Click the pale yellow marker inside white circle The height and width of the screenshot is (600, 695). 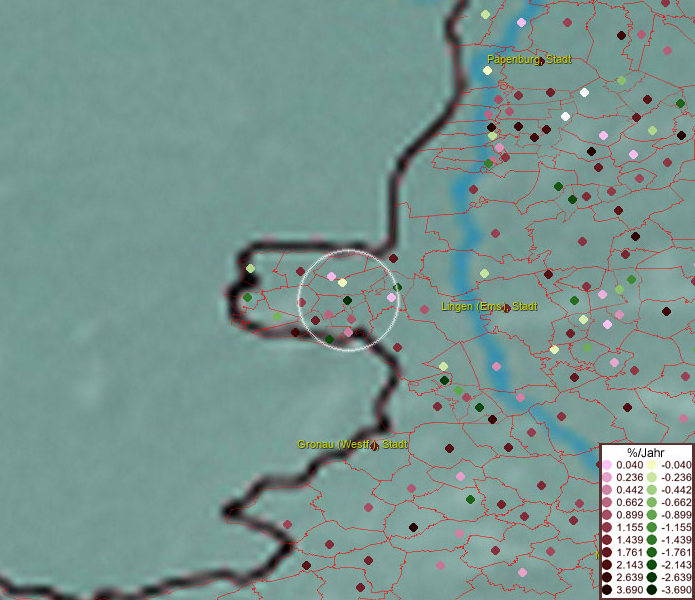click(x=342, y=283)
